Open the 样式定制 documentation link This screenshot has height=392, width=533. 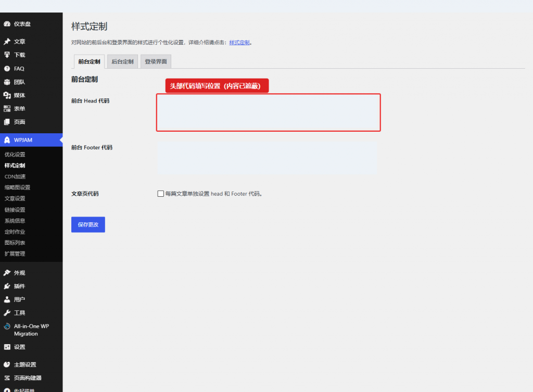pos(239,43)
